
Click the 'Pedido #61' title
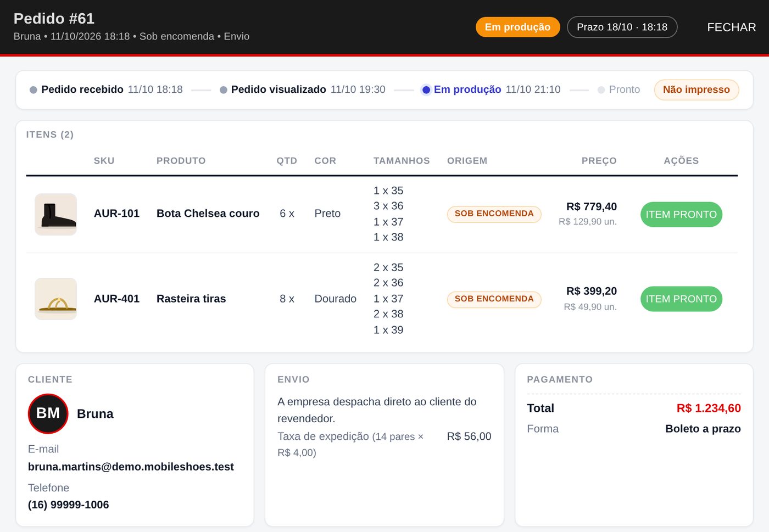[54, 19]
